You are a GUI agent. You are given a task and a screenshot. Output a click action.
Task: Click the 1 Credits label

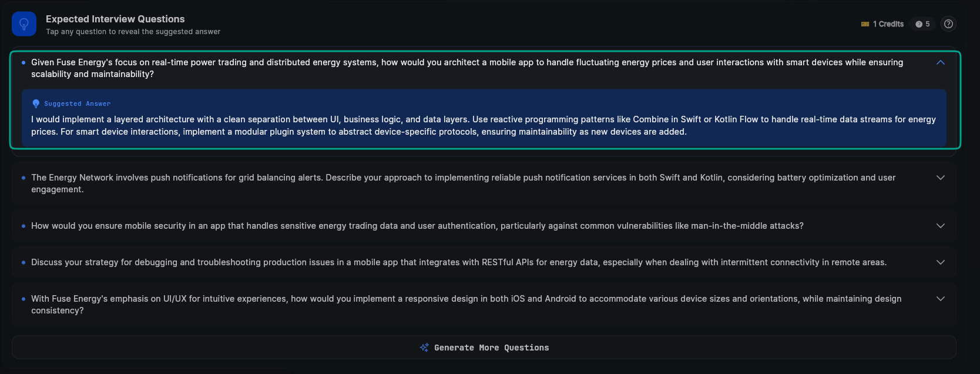(888, 24)
